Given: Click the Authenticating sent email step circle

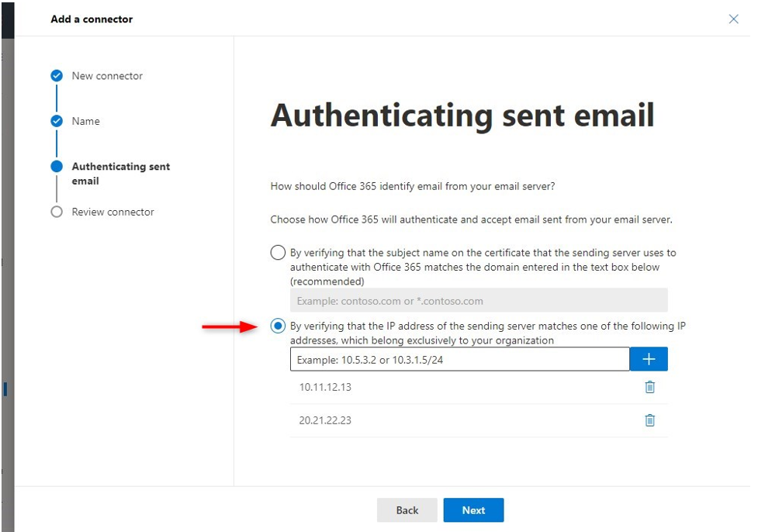Looking at the screenshot, I should pos(57,166).
